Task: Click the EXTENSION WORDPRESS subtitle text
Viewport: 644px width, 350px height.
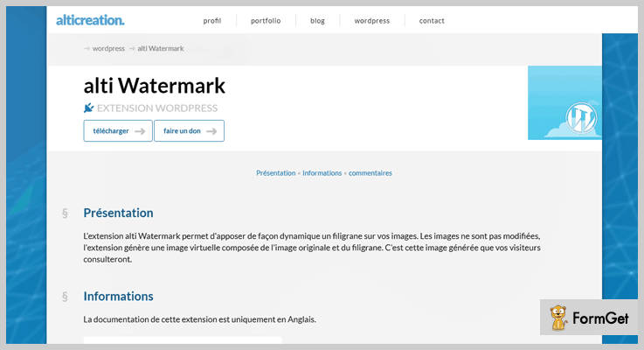Action: tap(157, 108)
